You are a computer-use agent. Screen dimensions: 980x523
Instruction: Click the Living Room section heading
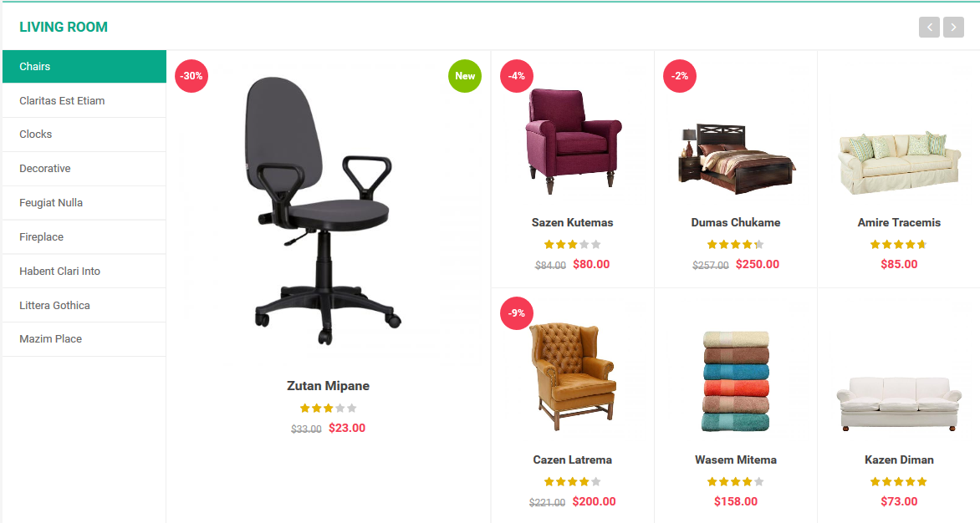pos(63,27)
